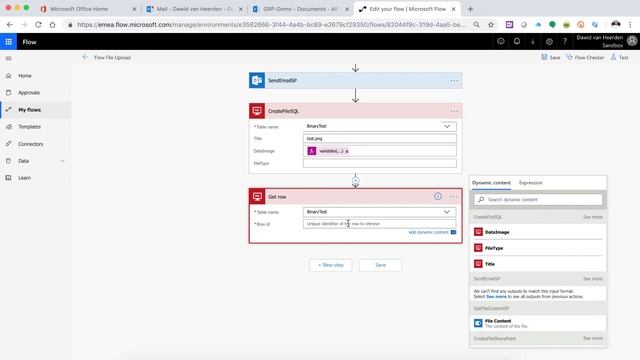Select Title dynamic content
This screenshot has width=640, height=360.
(538, 264)
